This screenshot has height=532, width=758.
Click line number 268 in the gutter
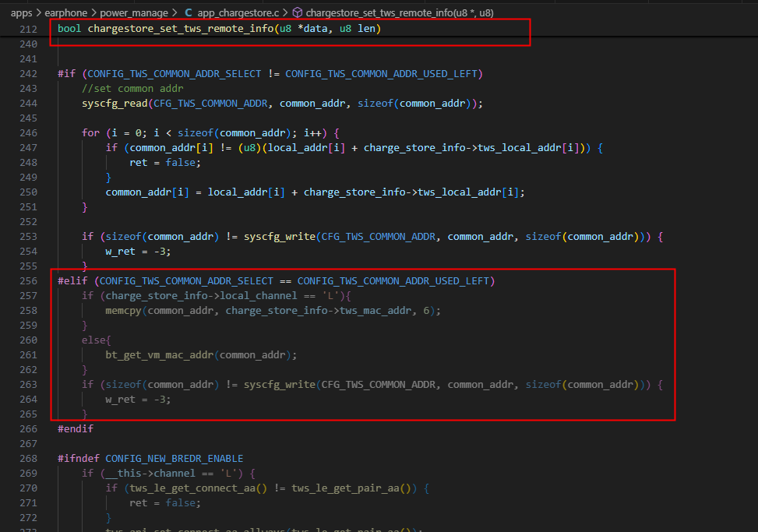click(29, 458)
